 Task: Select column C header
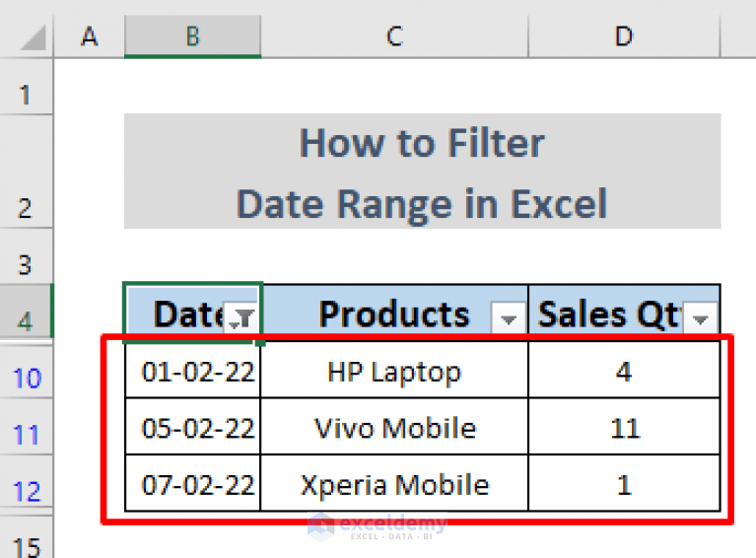395,36
